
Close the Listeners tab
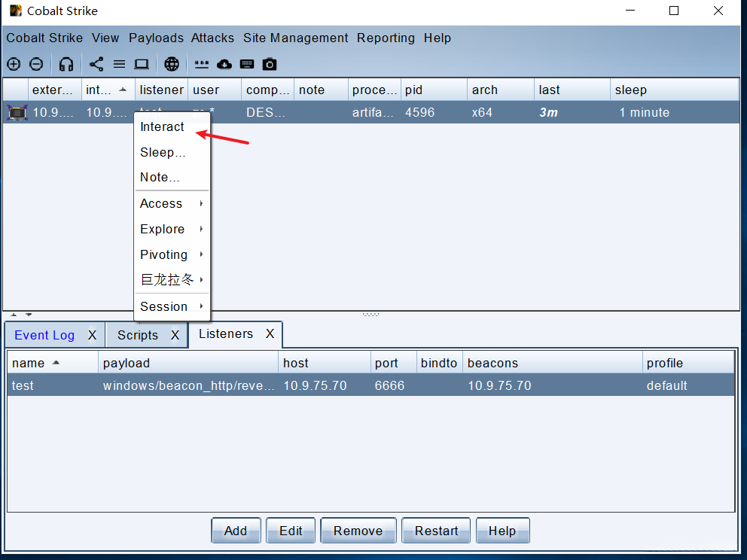[x=270, y=333]
